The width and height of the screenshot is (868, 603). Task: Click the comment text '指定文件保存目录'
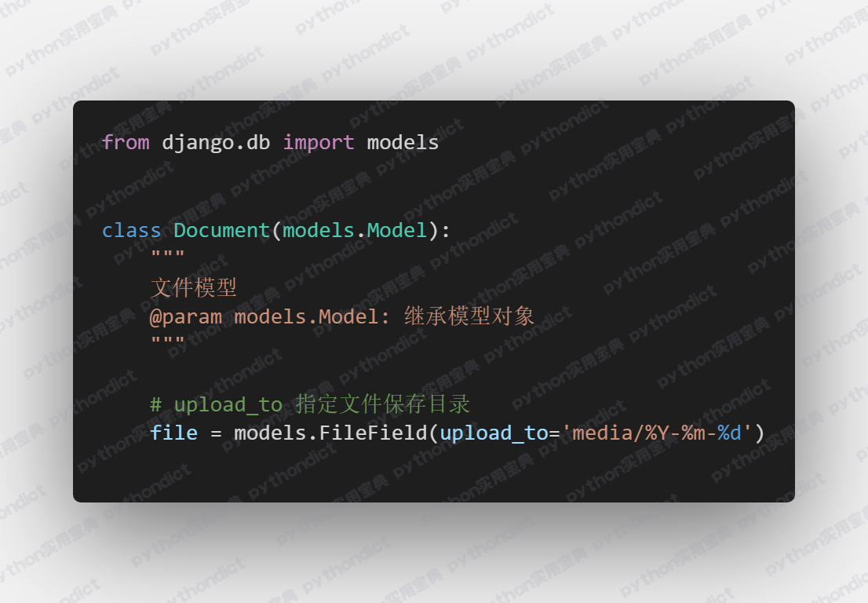click(382, 404)
